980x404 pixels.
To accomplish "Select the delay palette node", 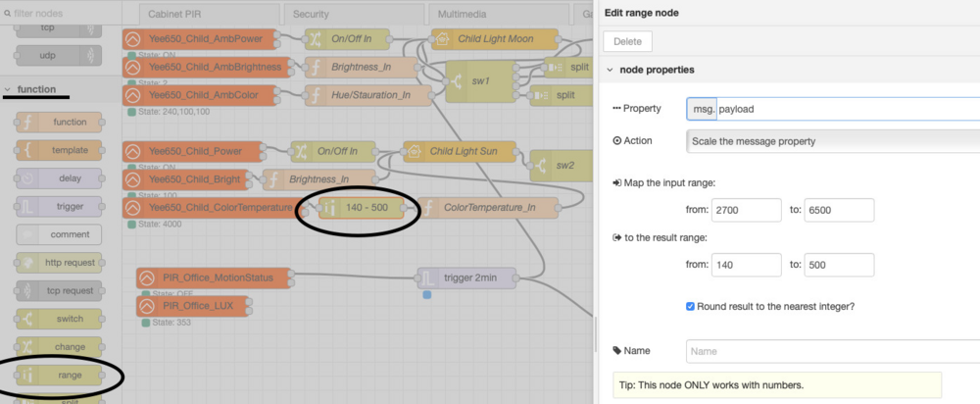I will tap(59, 178).
